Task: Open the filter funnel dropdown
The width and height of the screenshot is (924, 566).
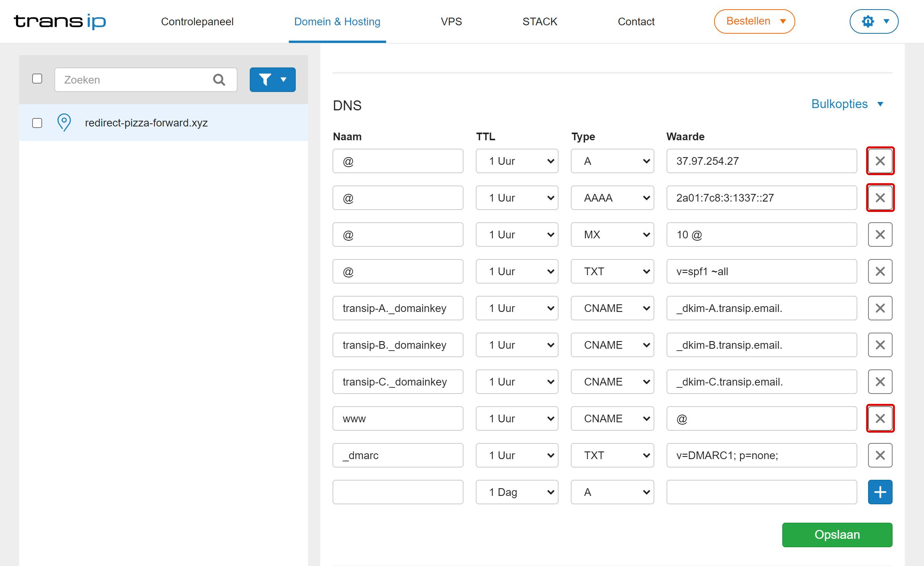Action: pyautogui.click(x=272, y=80)
